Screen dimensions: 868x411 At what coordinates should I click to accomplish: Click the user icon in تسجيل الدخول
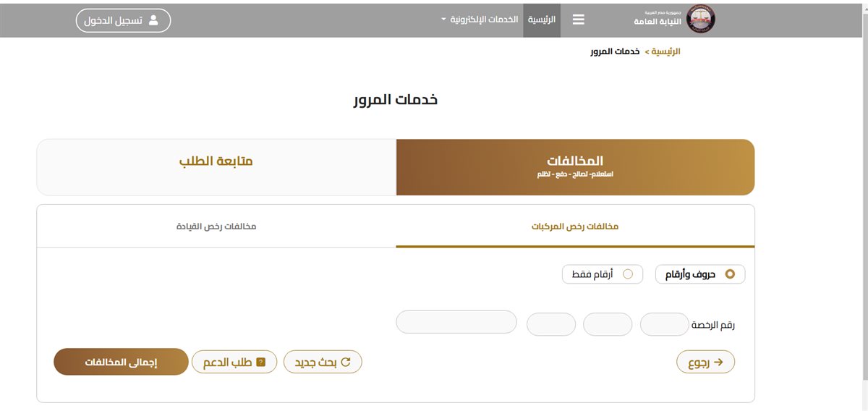(153, 20)
